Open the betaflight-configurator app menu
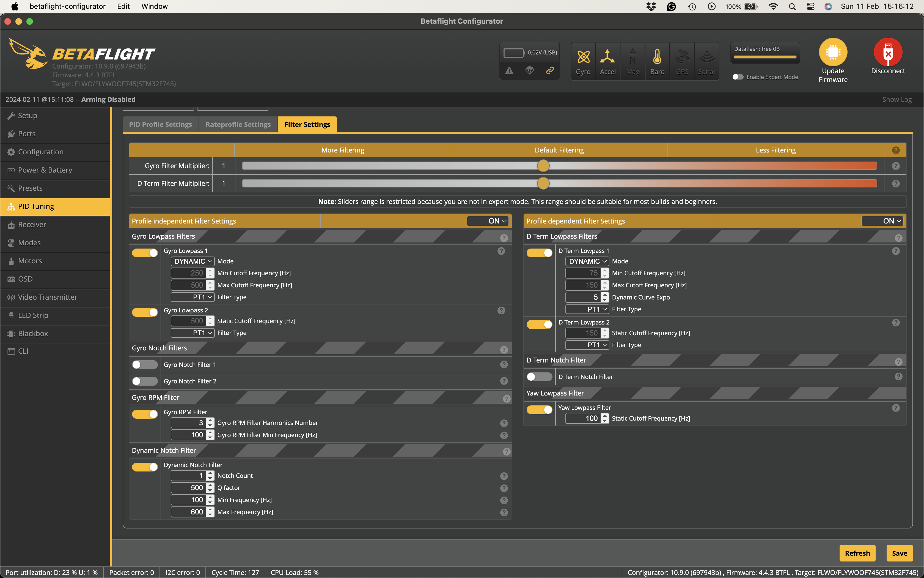 (68, 7)
